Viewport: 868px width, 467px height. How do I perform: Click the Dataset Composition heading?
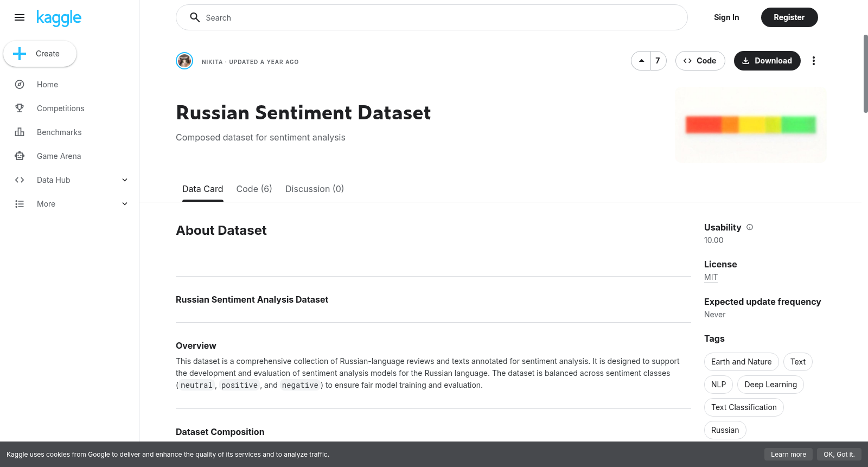tap(220, 432)
